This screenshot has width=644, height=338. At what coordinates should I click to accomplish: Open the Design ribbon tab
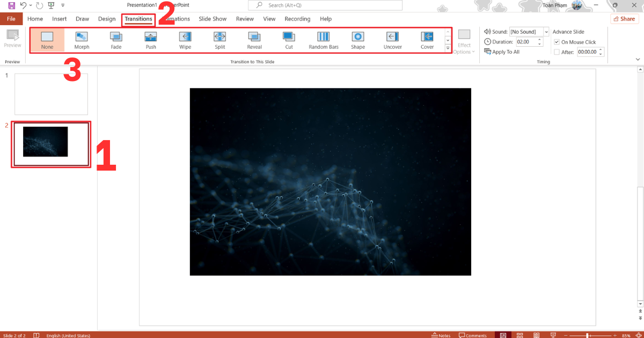[107, 18]
